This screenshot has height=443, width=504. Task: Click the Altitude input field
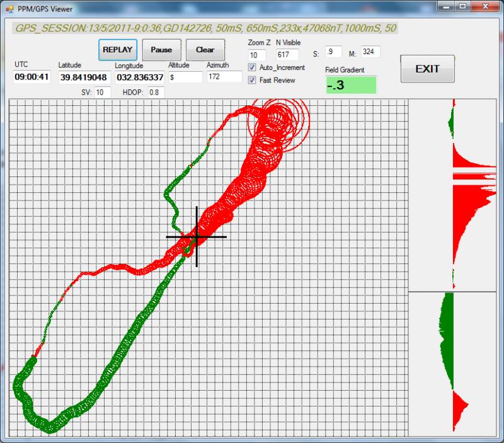click(185, 77)
